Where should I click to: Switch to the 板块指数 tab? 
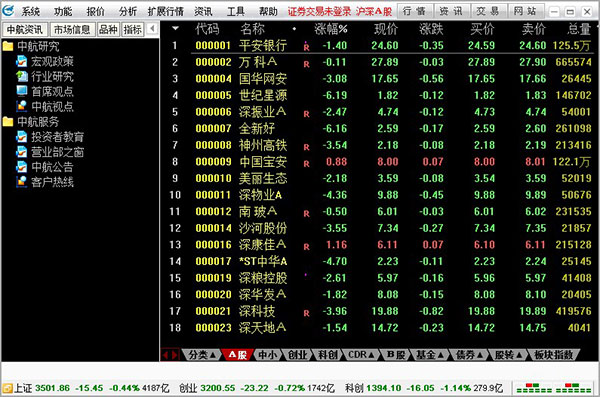pyautogui.click(x=553, y=355)
